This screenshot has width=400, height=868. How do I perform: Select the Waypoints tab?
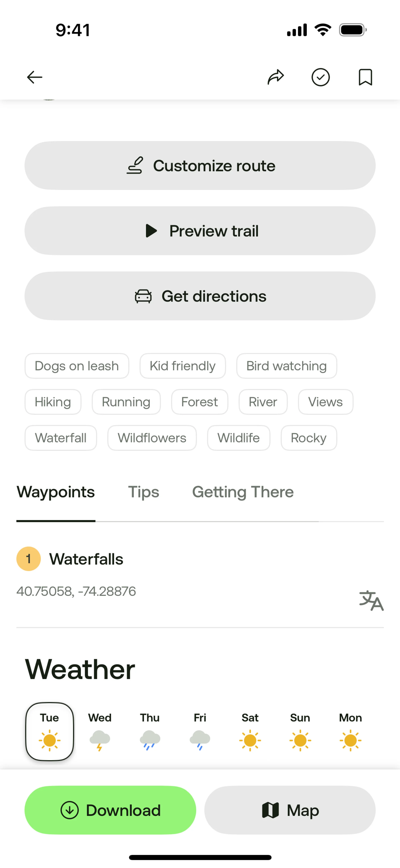56,492
